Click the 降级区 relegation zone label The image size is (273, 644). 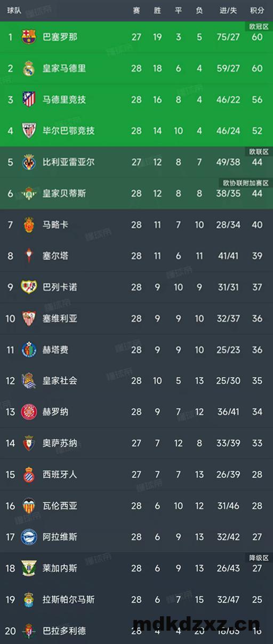pyautogui.click(x=259, y=558)
